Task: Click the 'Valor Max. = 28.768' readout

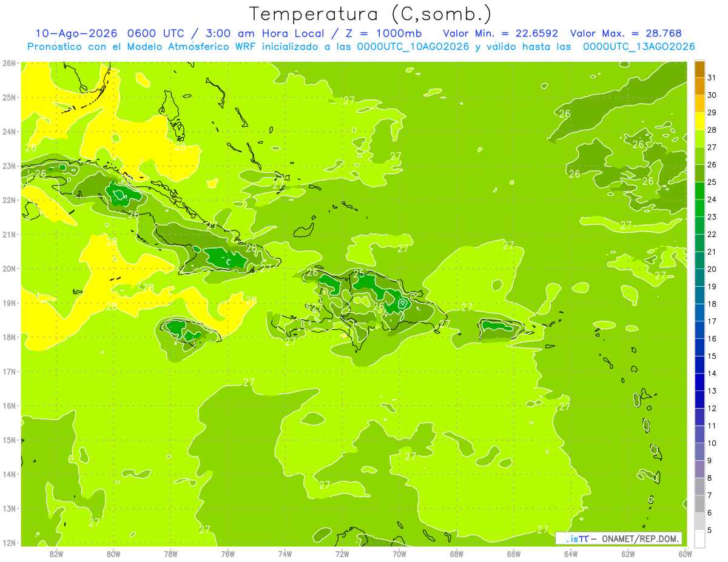Action: [x=627, y=33]
